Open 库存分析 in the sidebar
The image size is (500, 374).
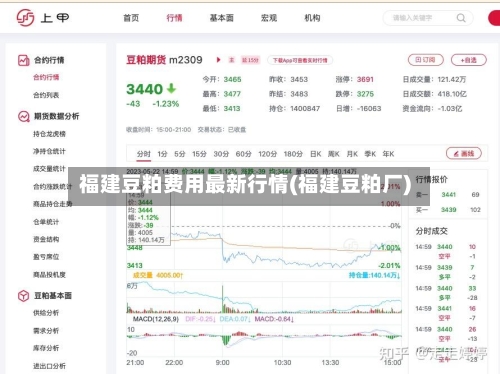coord(46,348)
